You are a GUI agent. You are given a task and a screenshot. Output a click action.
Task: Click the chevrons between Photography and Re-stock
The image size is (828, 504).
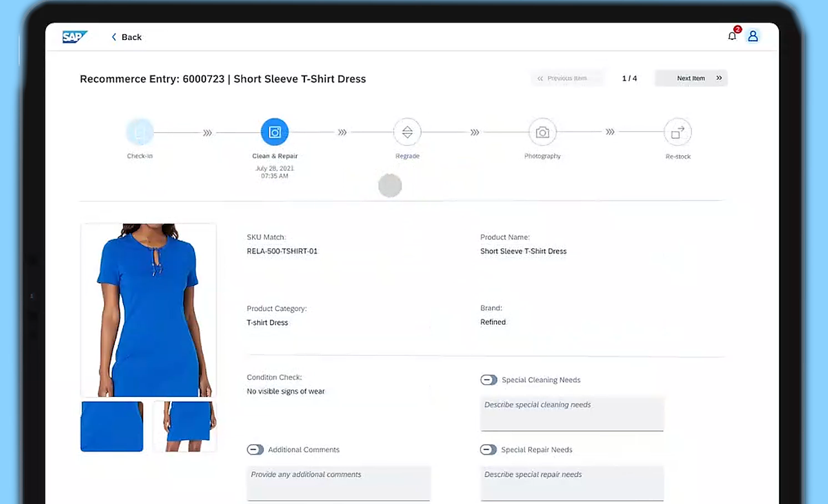pyautogui.click(x=610, y=132)
